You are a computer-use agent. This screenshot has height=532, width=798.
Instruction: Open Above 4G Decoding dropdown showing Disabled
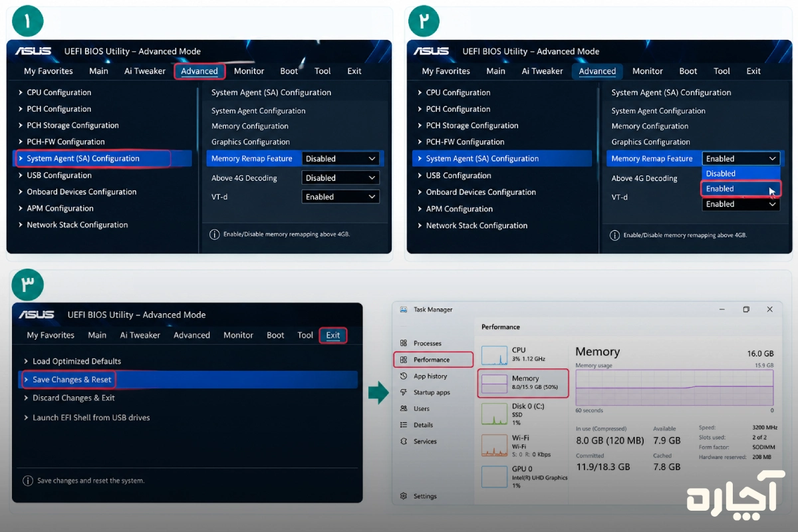(340, 178)
